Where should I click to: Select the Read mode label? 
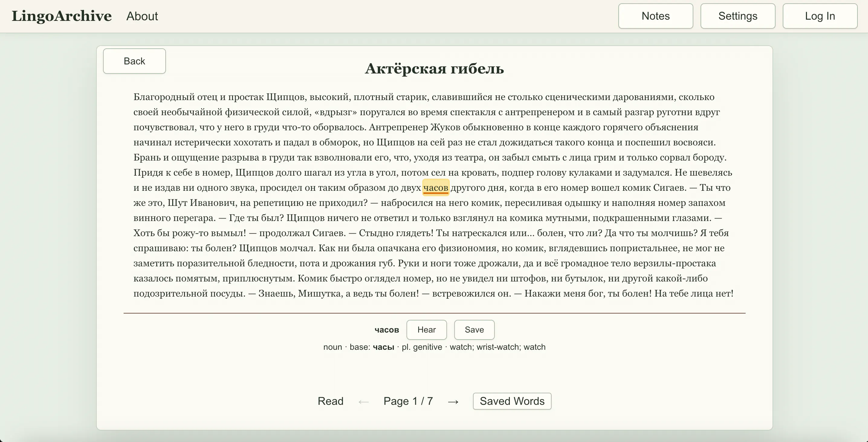click(330, 401)
